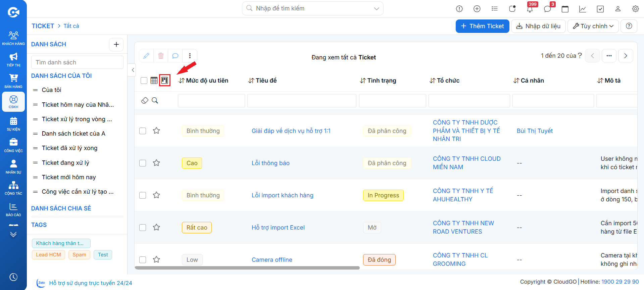Open the Tùy chỉnh dropdown

coord(593,26)
